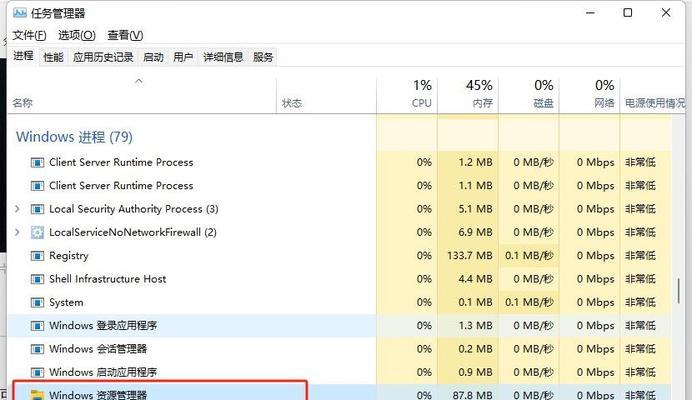Select the Windows 启动应用程序 row name
This screenshot has width=692, height=400.
pos(103,373)
